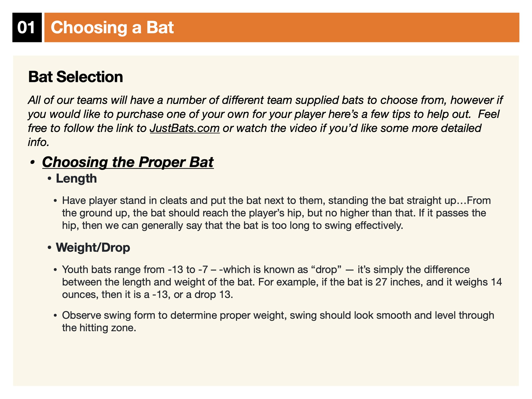Click the word info ending the intro

(x=39, y=142)
